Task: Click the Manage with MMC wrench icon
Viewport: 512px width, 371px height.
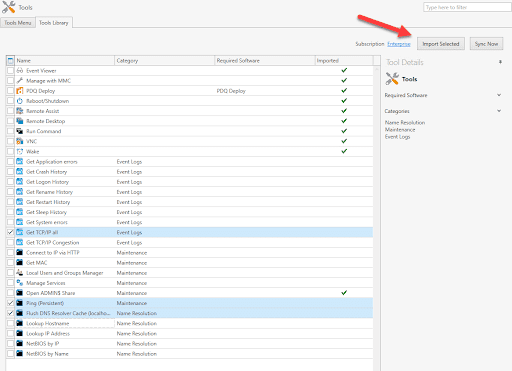Action: pos(20,81)
